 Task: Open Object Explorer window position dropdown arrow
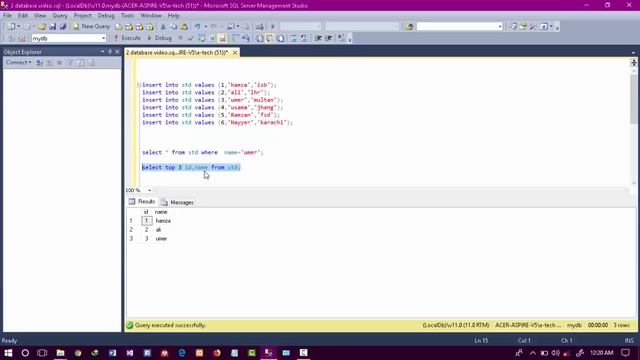pyautogui.click(x=102, y=52)
